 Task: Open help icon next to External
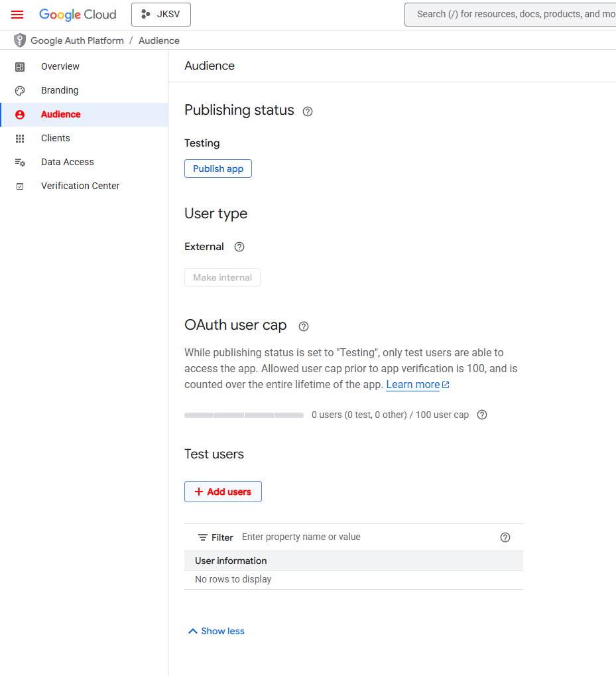click(x=239, y=247)
